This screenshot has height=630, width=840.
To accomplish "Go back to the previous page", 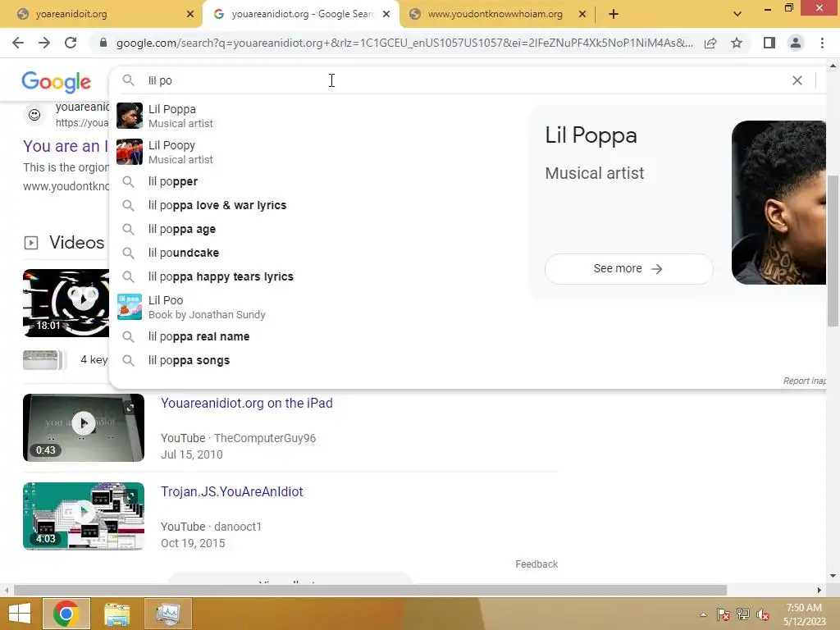I will pos(18,43).
